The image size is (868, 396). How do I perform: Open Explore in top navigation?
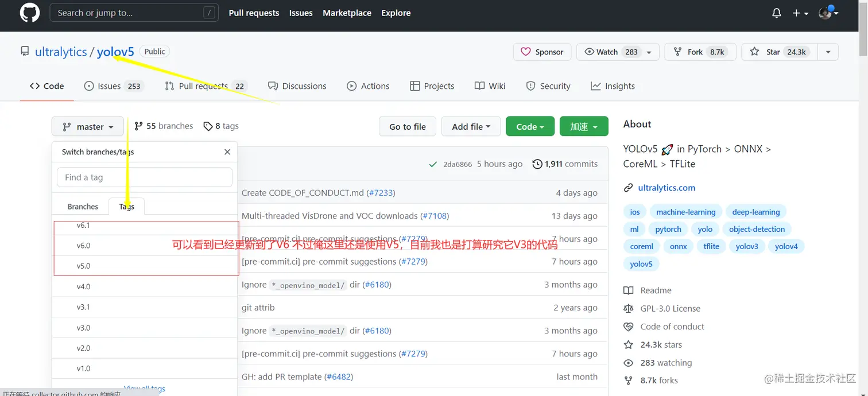click(396, 13)
